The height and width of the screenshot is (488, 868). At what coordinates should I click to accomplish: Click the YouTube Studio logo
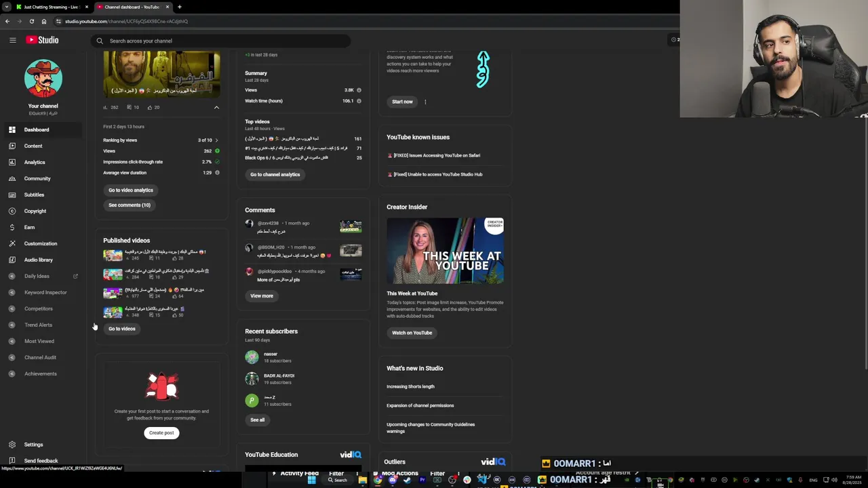[x=42, y=40]
